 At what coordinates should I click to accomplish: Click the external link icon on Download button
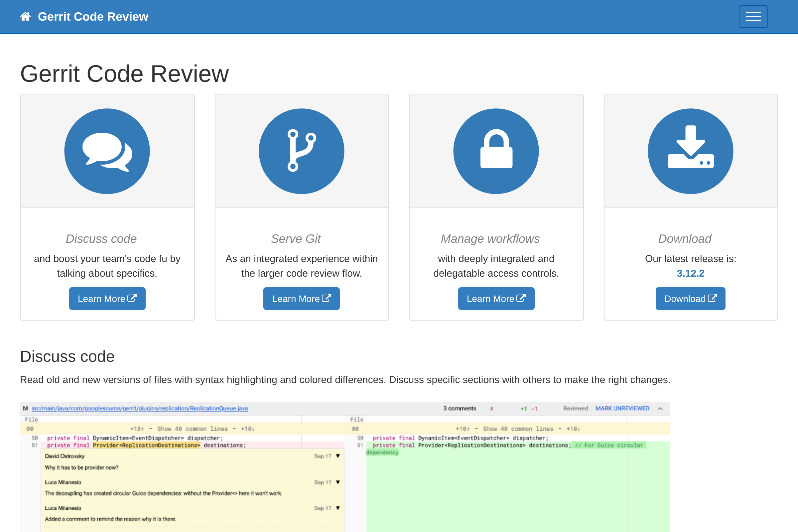point(713,298)
